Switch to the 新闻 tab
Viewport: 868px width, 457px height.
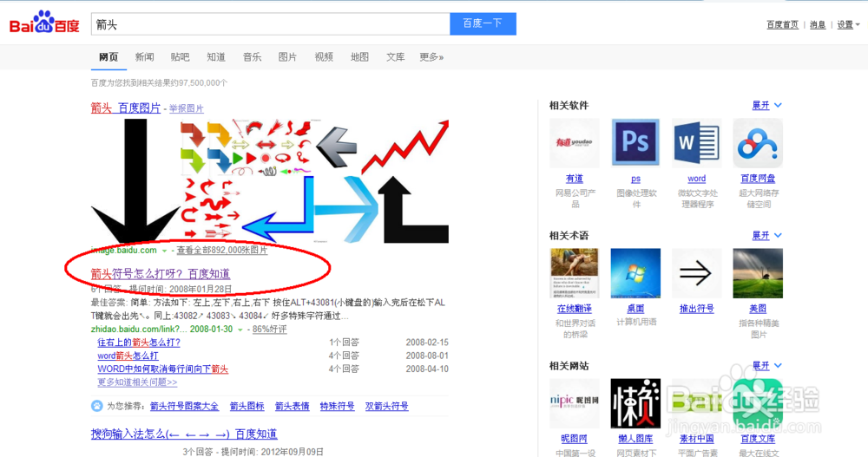144,57
